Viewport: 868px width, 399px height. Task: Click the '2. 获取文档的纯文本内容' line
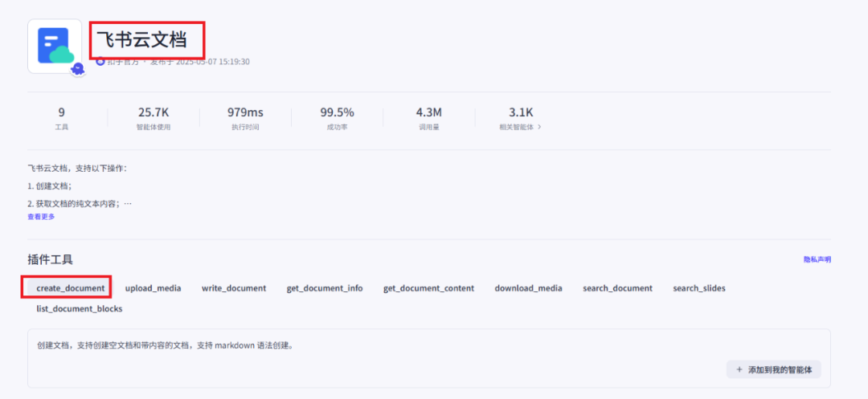[x=80, y=204]
